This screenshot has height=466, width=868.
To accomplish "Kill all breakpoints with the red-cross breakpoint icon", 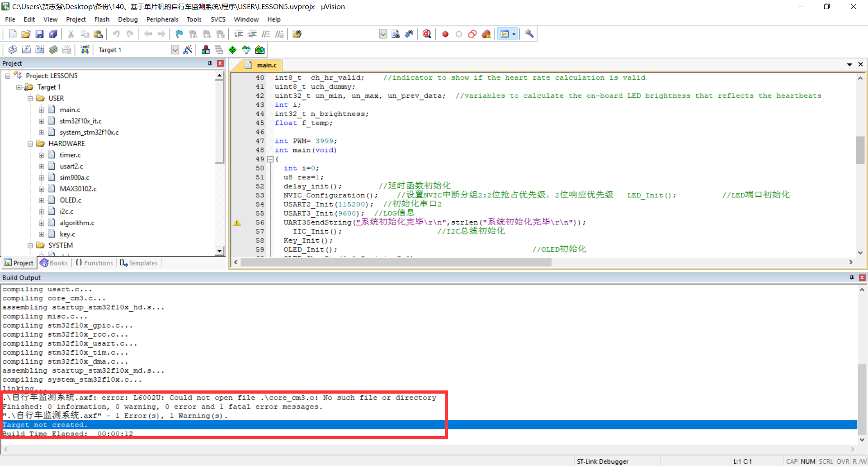I will 486,34.
